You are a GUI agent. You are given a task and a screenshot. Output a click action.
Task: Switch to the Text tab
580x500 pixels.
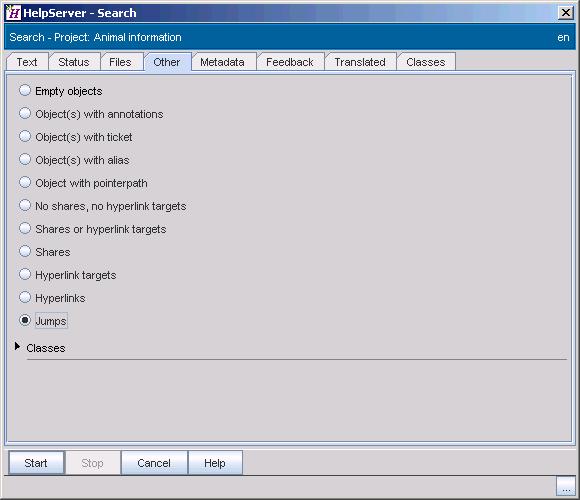point(27,62)
